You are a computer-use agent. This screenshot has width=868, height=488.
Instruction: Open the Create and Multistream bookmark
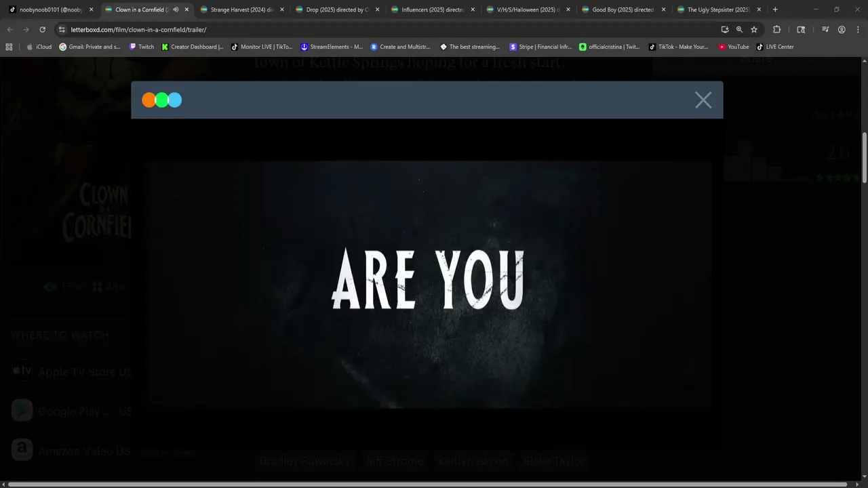401,47
